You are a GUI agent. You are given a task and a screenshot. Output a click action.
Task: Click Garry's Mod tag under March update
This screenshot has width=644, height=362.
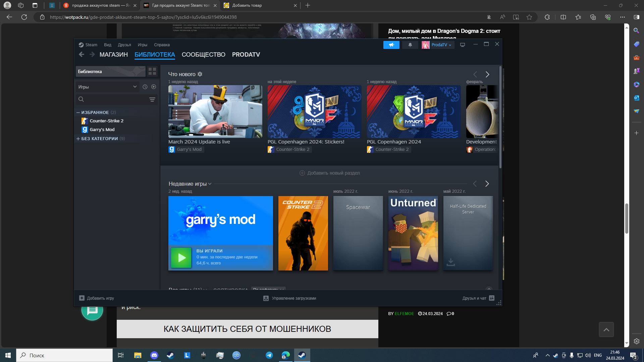tap(186, 149)
